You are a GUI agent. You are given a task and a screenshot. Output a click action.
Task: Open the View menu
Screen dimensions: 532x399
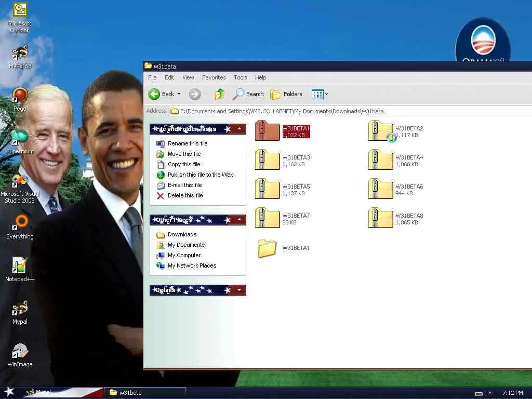188,77
